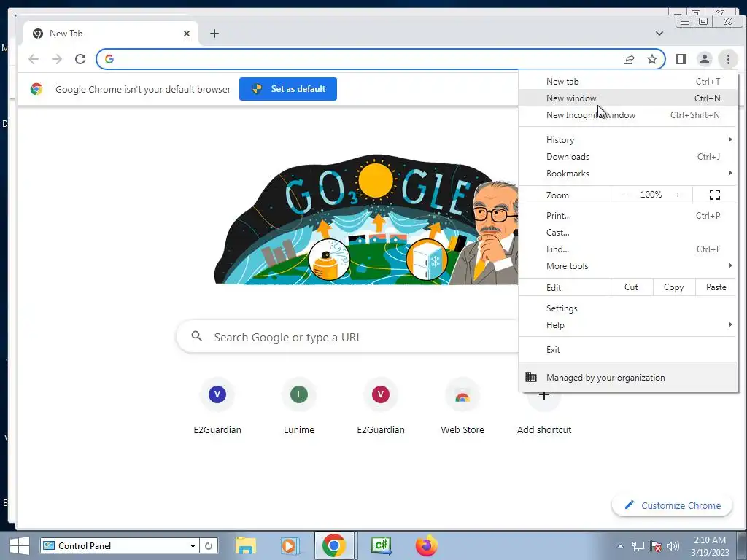This screenshot has height=560, width=747.
Task: Select Find... in the menu
Action: pos(628,249)
